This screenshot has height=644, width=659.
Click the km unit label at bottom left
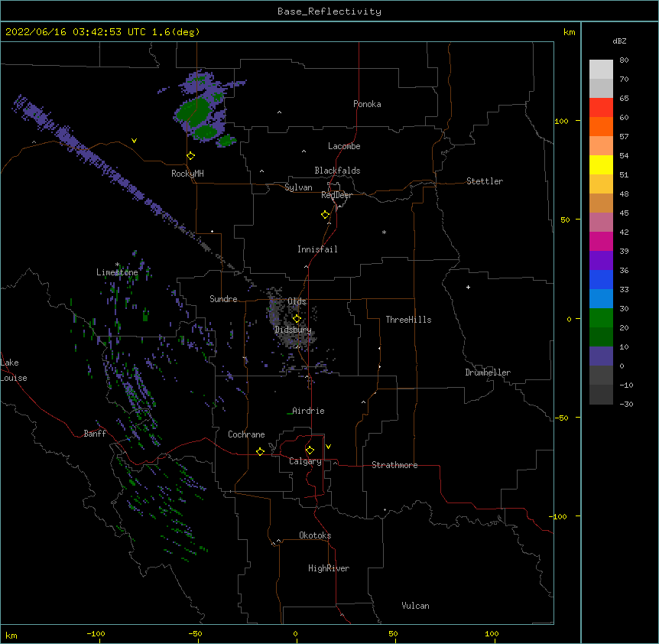coord(11,635)
